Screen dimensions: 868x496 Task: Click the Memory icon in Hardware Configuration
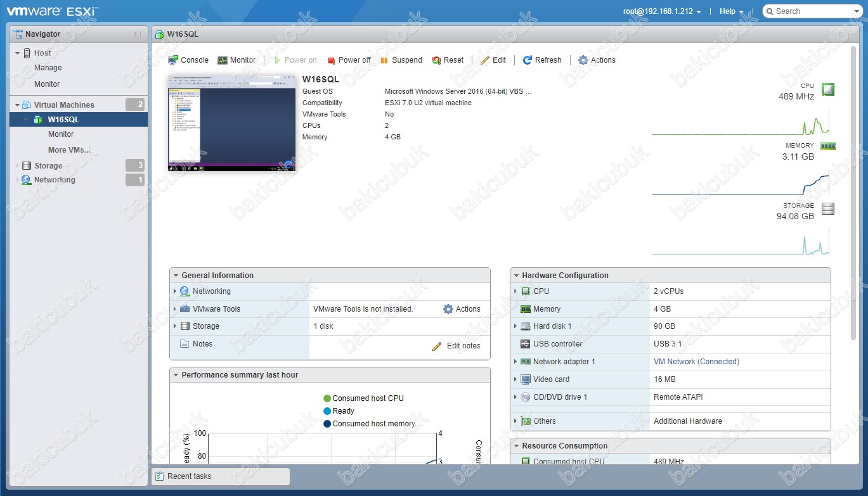pos(526,309)
